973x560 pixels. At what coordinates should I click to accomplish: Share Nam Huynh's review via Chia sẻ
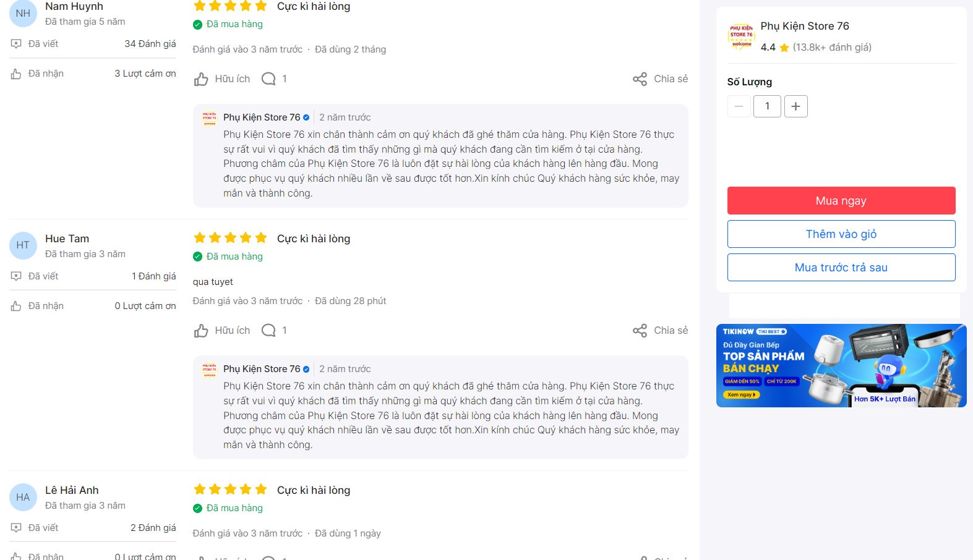pos(660,79)
